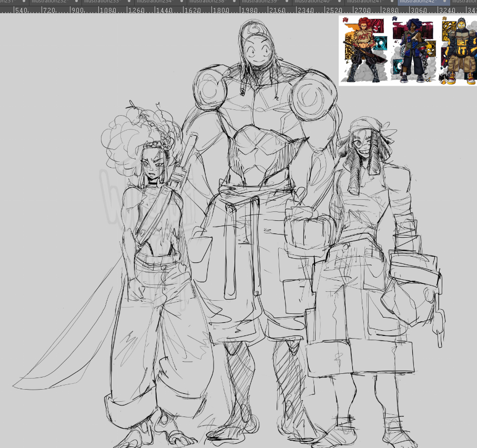The height and width of the screenshot is (448, 477).
Task: Click the red-haired character reference image
Action: pos(364,49)
